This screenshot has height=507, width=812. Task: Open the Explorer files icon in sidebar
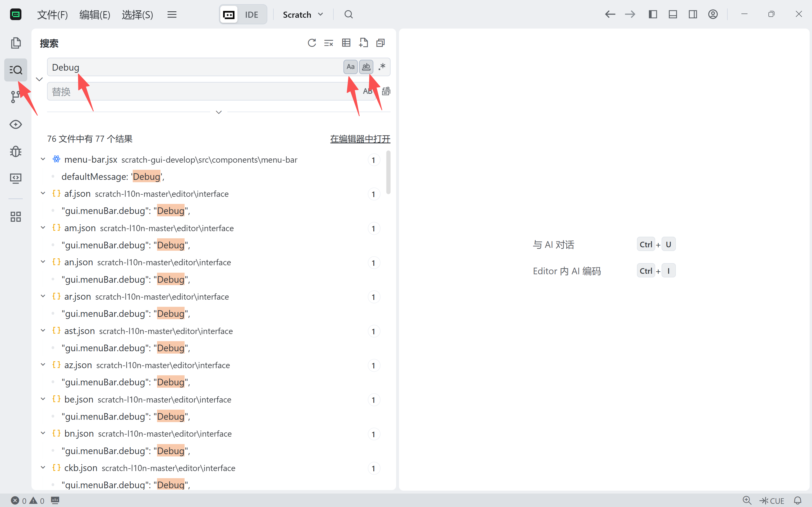15,43
